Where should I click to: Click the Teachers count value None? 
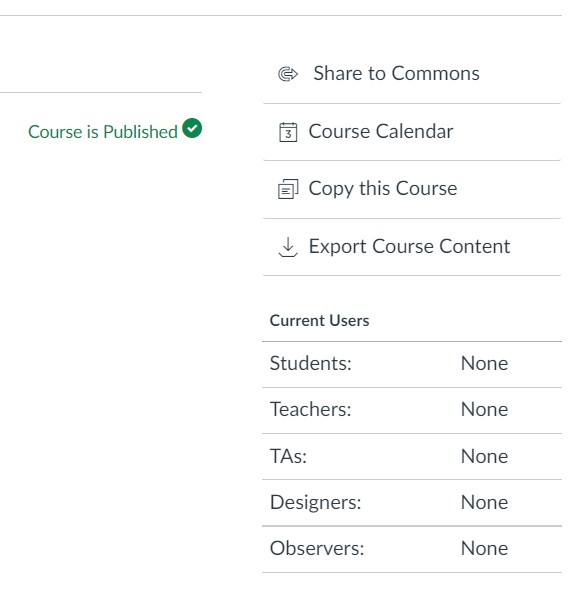(484, 409)
